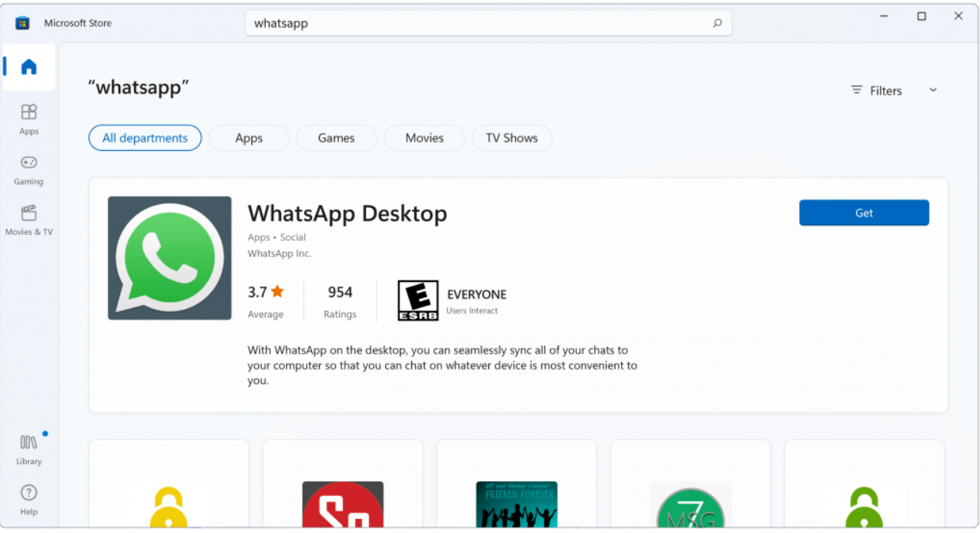Click the 954 Ratings count
980x533 pixels.
[340, 301]
